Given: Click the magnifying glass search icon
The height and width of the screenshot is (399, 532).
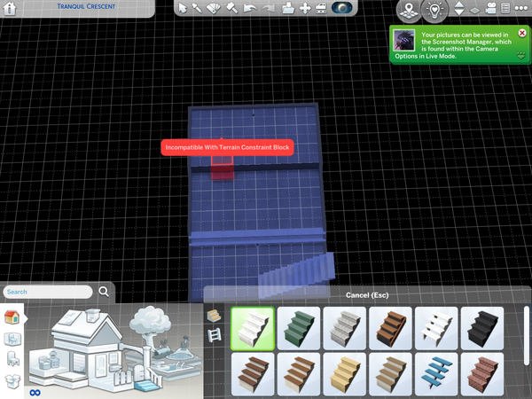Looking at the screenshot, I should 104,292.
